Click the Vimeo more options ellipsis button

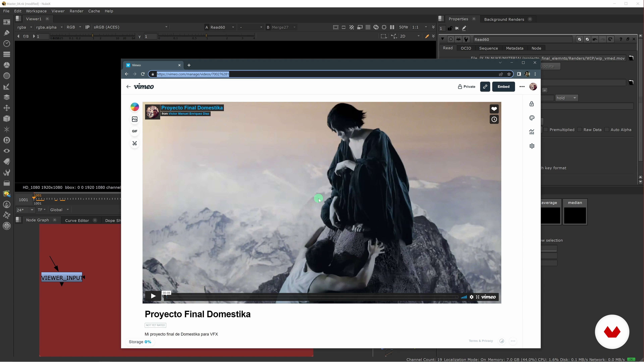tap(522, 87)
